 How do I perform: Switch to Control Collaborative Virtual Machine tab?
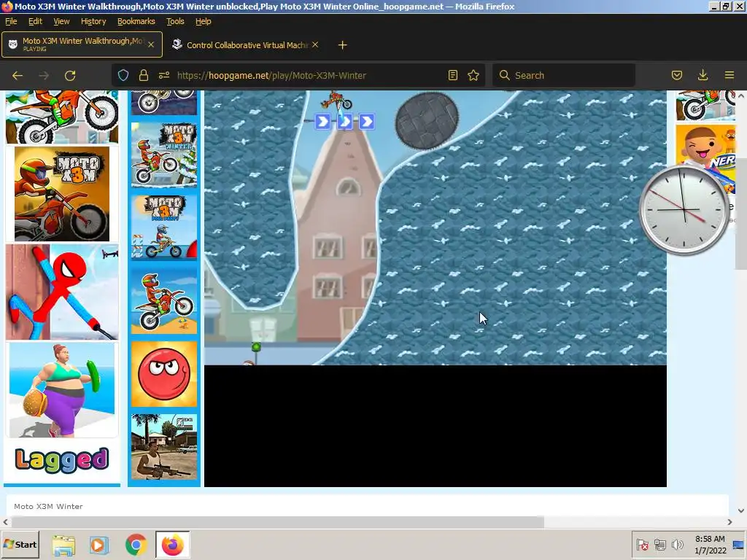click(x=245, y=44)
